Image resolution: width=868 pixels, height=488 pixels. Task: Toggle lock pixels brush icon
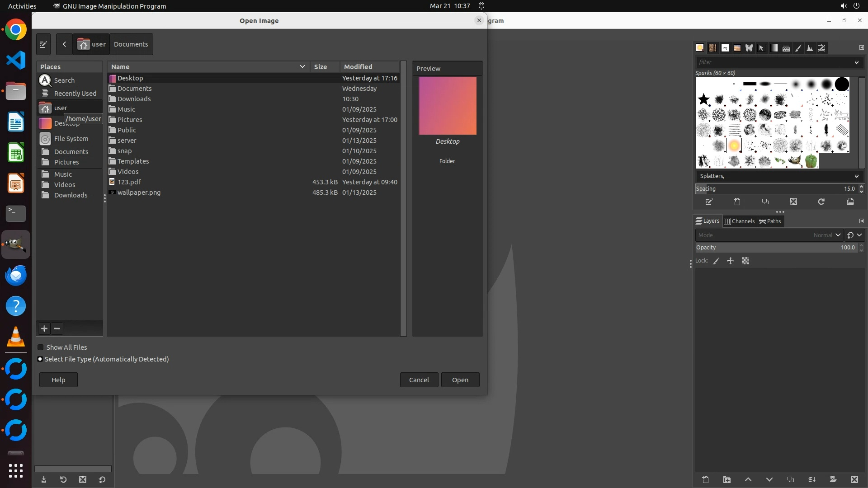716,261
